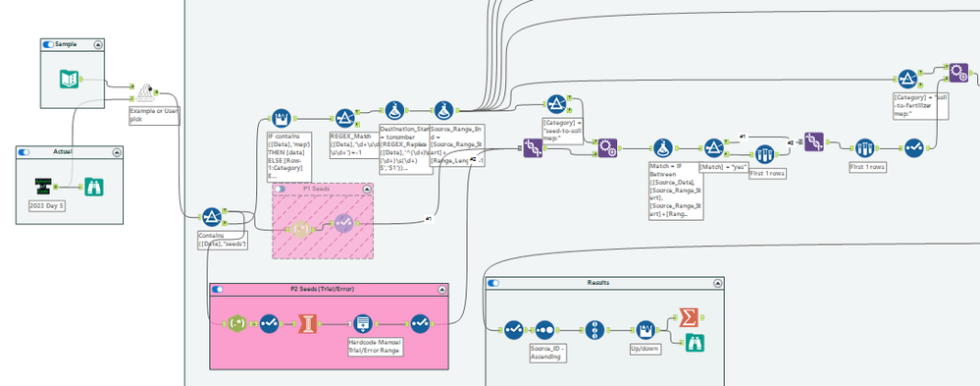Select the Hardcode Manual Trial/Error Range tool
The height and width of the screenshot is (386, 980).
pyautogui.click(x=362, y=323)
